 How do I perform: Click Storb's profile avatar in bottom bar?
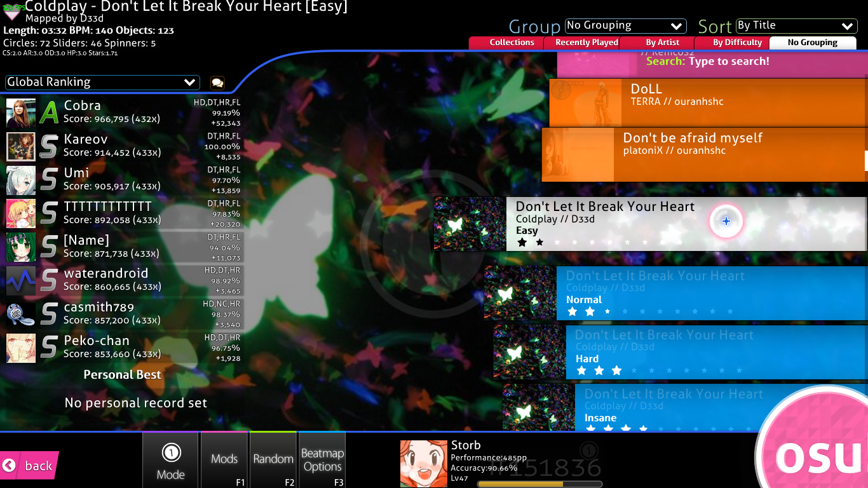(x=423, y=464)
